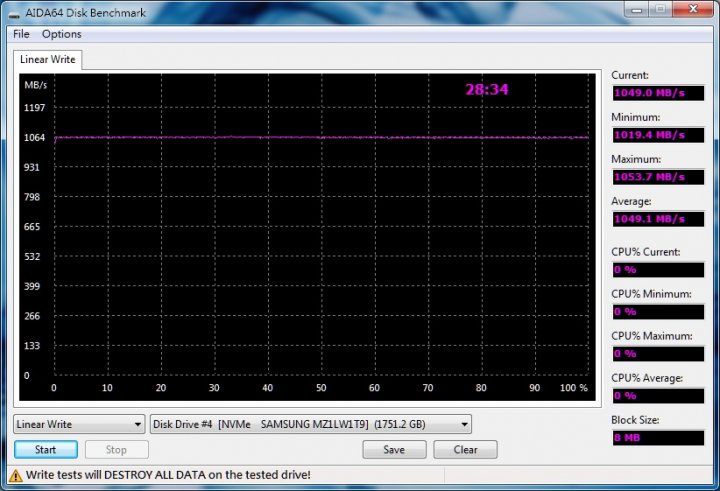Click the AIDA64 Disk Benchmark window title
The height and width of the screenshot is (491, 720).
click(86, 13)
